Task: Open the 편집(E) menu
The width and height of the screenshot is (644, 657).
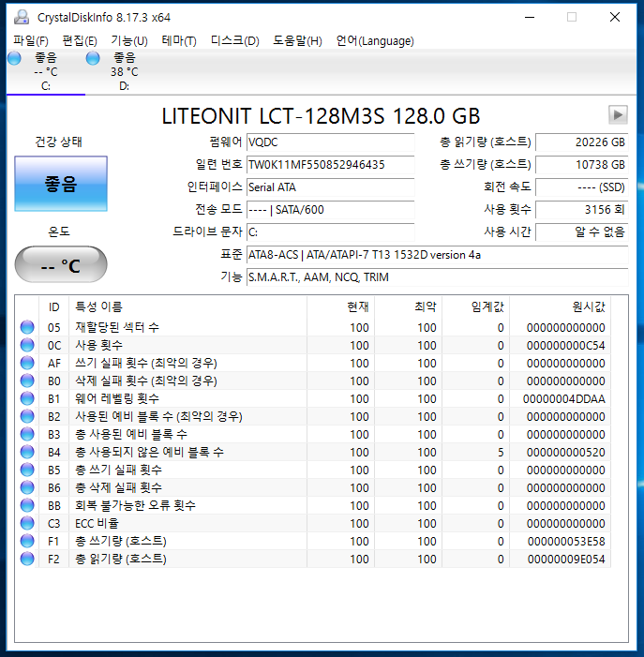Action: pos(79,40)
